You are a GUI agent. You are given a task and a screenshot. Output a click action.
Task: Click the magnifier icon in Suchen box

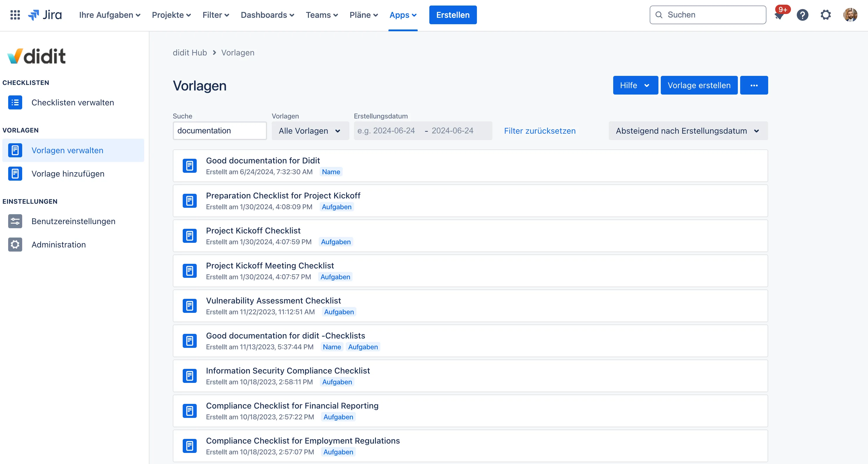tap(659, 15)
